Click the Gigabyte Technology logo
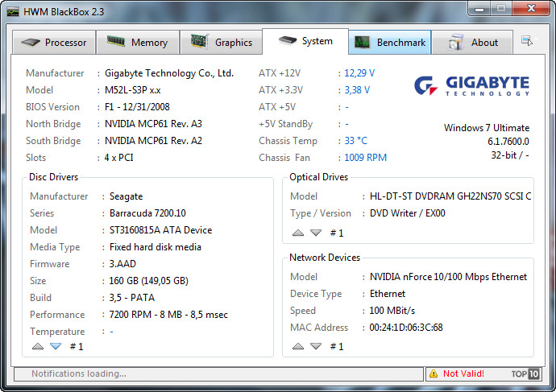 (x=471, y=85)
